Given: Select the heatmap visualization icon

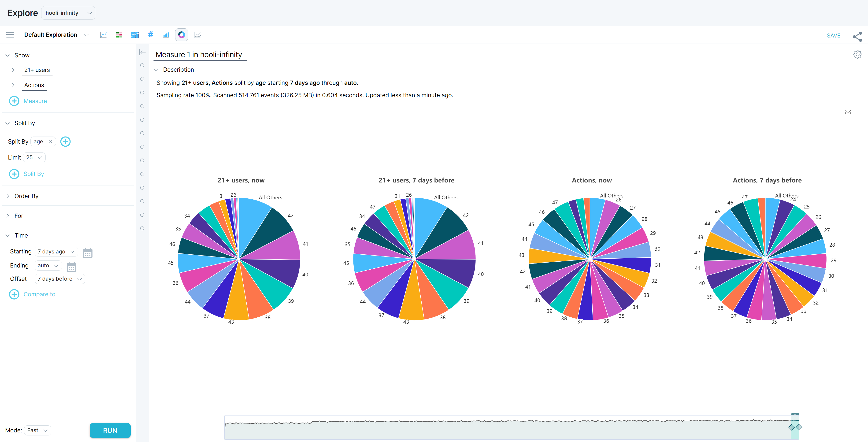Looking at the screenshot, I should pyautogui.click(x=119, y=35).
